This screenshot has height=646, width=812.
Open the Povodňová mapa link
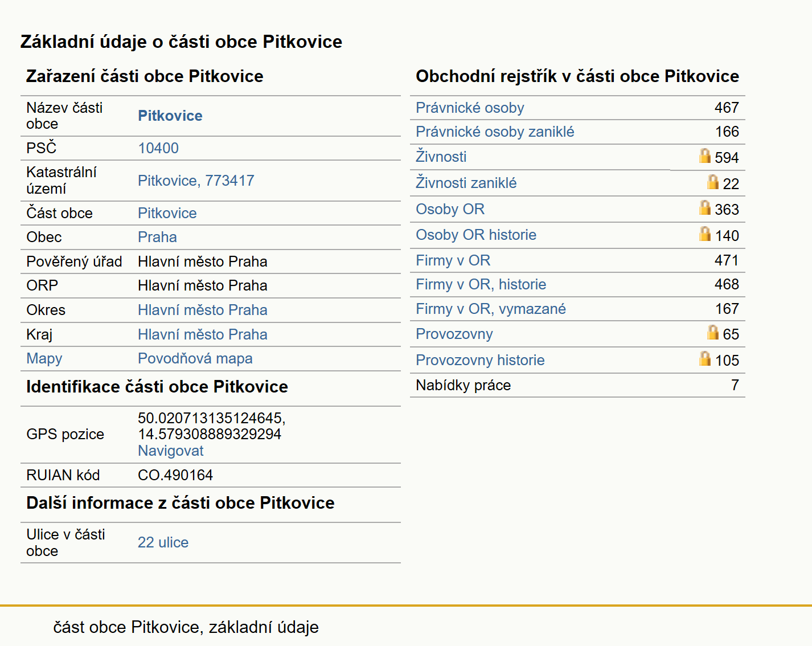pyautogui.click(x=195, y=358)
